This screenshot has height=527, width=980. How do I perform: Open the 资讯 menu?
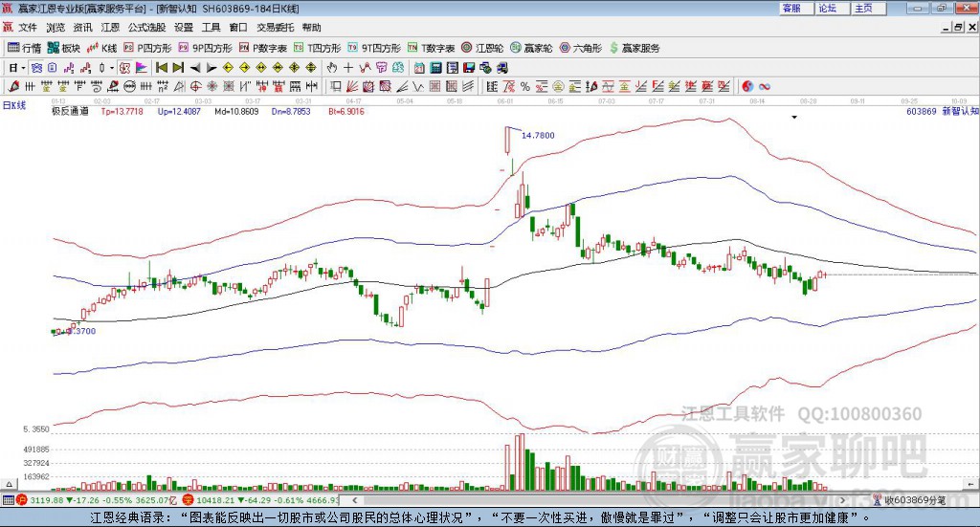82,28
